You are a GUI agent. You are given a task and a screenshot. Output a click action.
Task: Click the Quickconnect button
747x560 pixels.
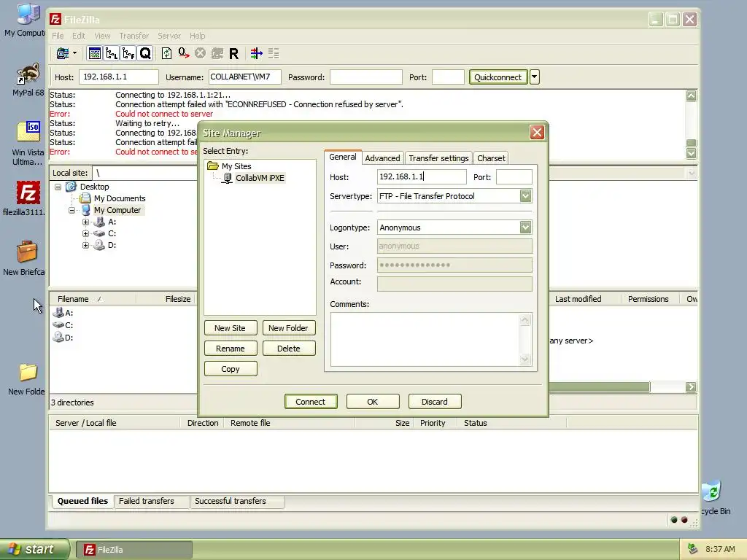point(498,77)
